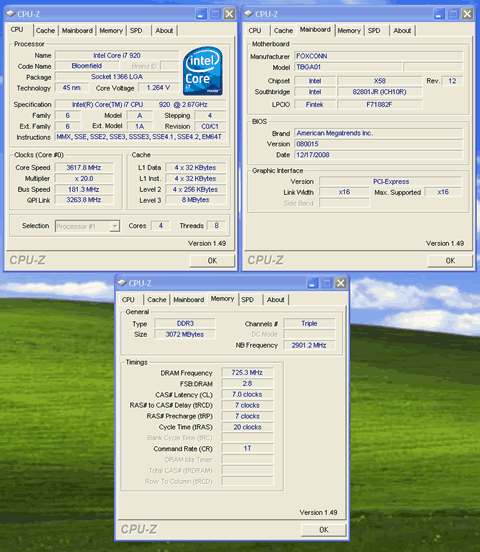Click the LPCIO value F71882F

380,105
